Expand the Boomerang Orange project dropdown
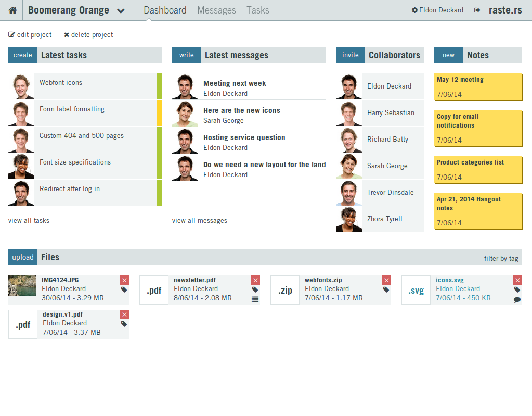The width and height of the screenshot is (532, 416). (121, 11)
